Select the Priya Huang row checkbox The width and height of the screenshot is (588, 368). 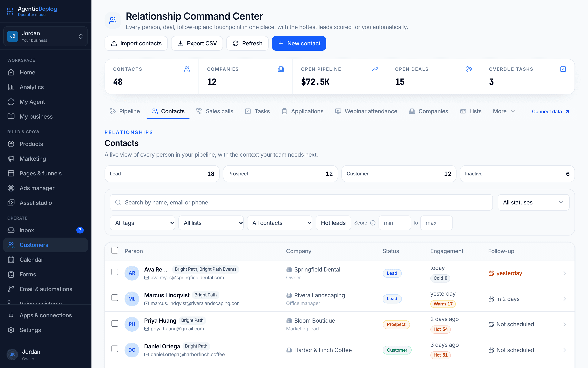pyautogui.click(x=115, y=323)
